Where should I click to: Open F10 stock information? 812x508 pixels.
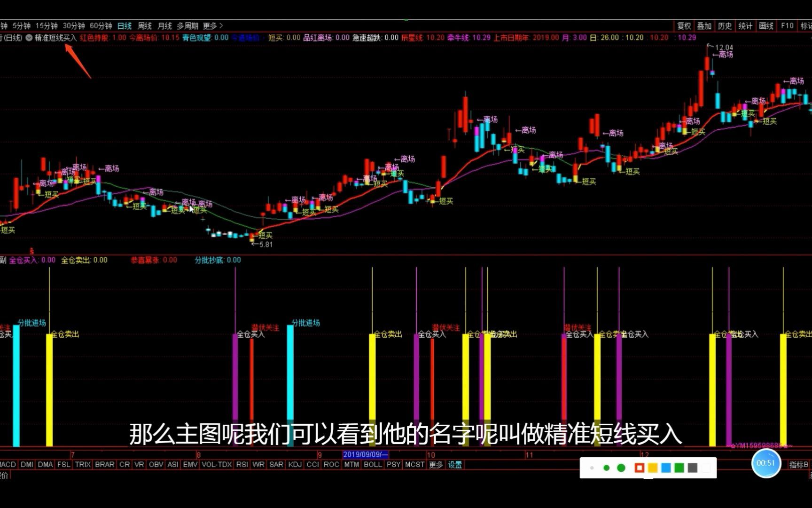click(787, 26)
